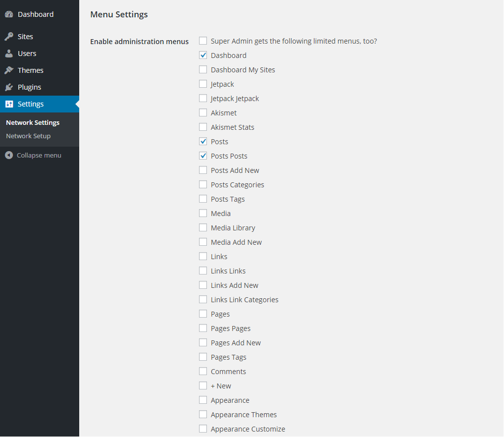
Task: Disable the Posts Posts checkbox
Action: click(203, 156)
